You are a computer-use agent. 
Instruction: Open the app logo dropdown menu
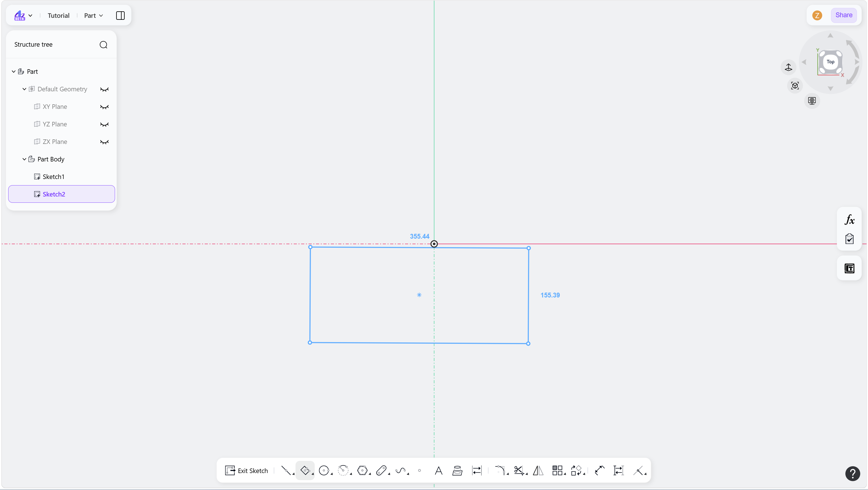pos(23,16)
